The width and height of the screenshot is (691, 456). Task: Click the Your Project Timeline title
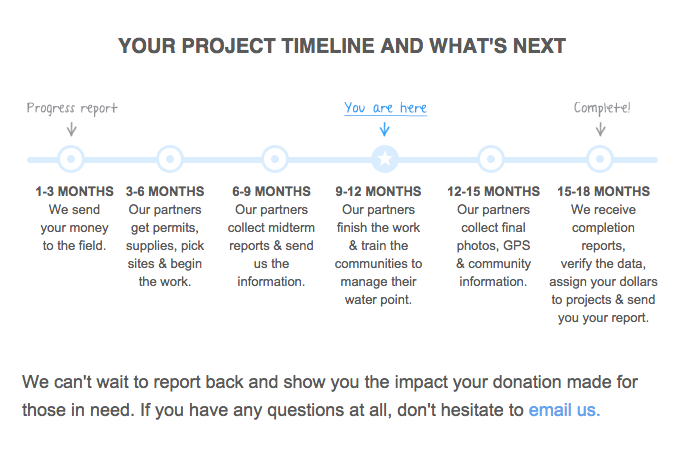coord(342,46)
